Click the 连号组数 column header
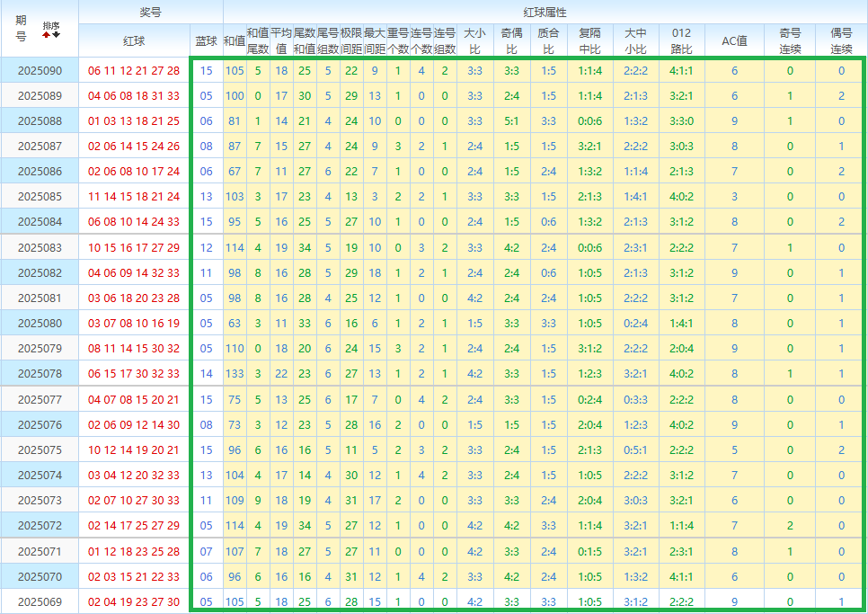 (445, 40)
